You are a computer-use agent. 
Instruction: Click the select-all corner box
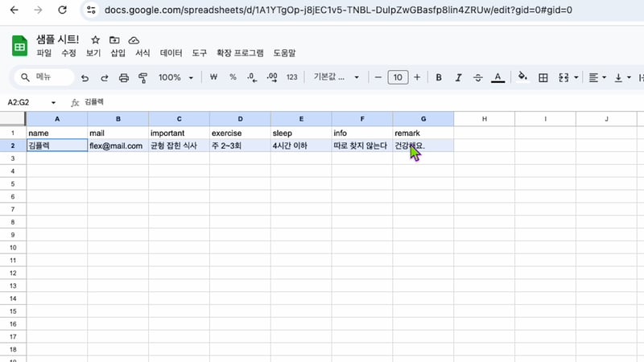pyautogui.click(x=13, y=118)
